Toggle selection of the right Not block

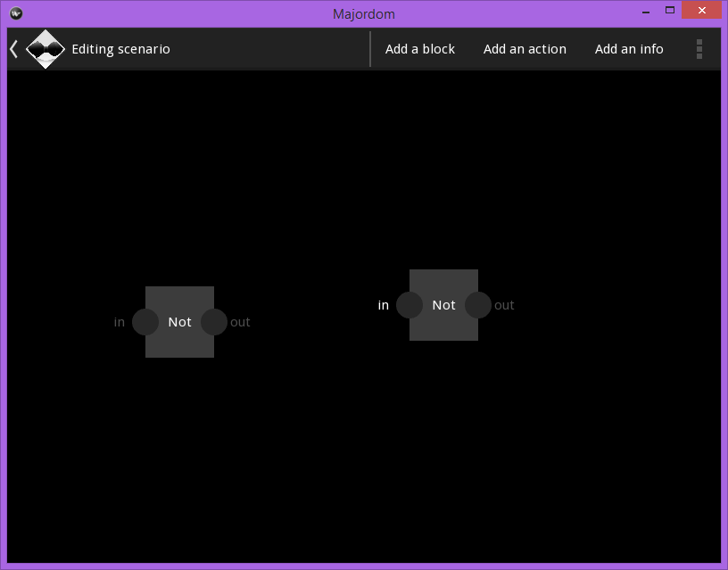[x=443, y=304]
